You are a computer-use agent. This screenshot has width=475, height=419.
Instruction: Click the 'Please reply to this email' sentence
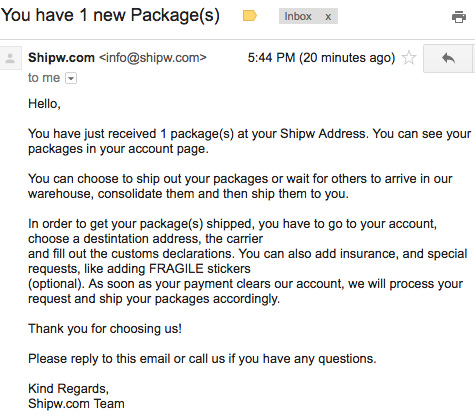[x=202, y=359]
